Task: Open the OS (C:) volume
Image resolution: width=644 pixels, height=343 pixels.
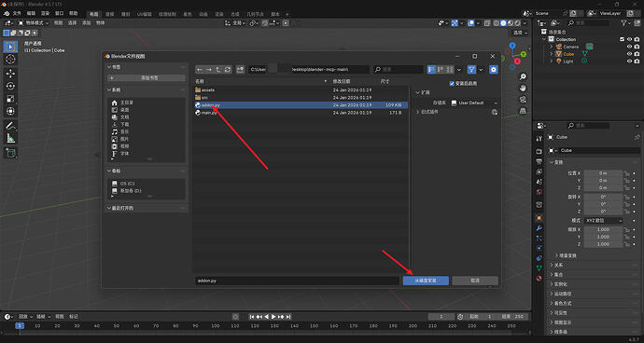Action: click(x=128, y=184)
